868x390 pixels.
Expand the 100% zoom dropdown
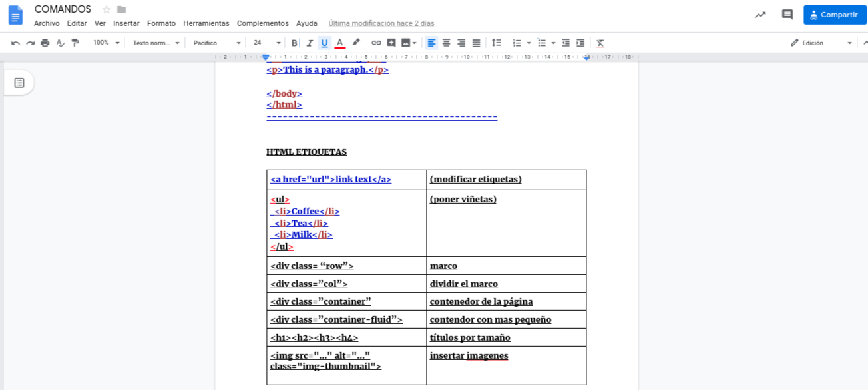click(107, 43)
